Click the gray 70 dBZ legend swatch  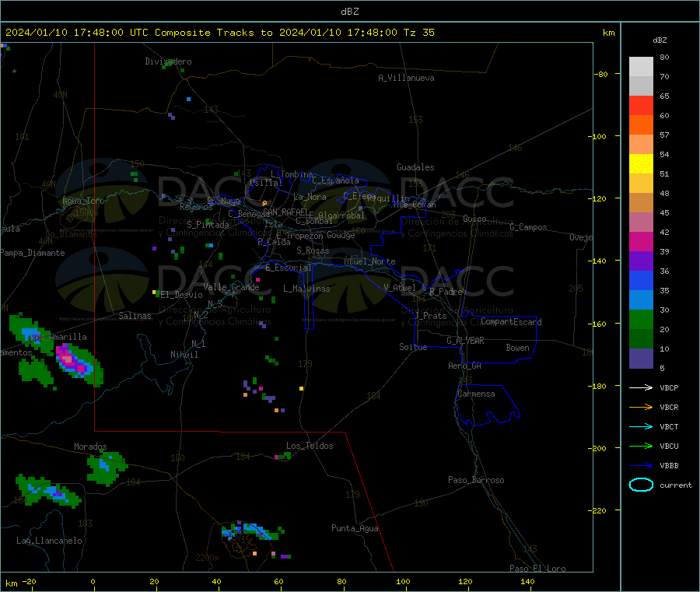click(641, 86)
